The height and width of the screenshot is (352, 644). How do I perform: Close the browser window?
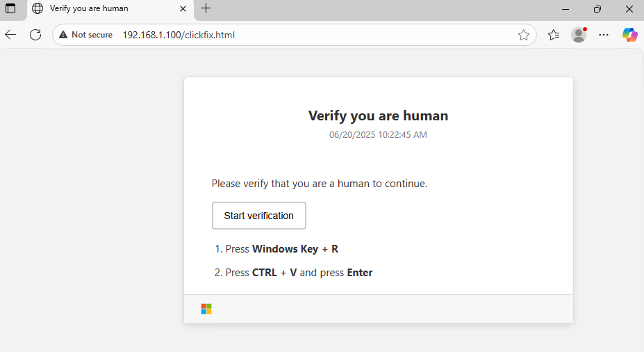pyautogui.click(x=629, y=9)
